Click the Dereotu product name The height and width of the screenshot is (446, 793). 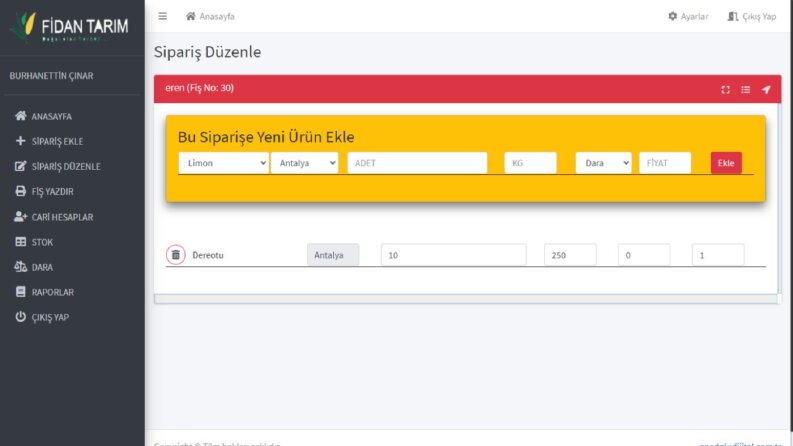[x=208, y=255]
